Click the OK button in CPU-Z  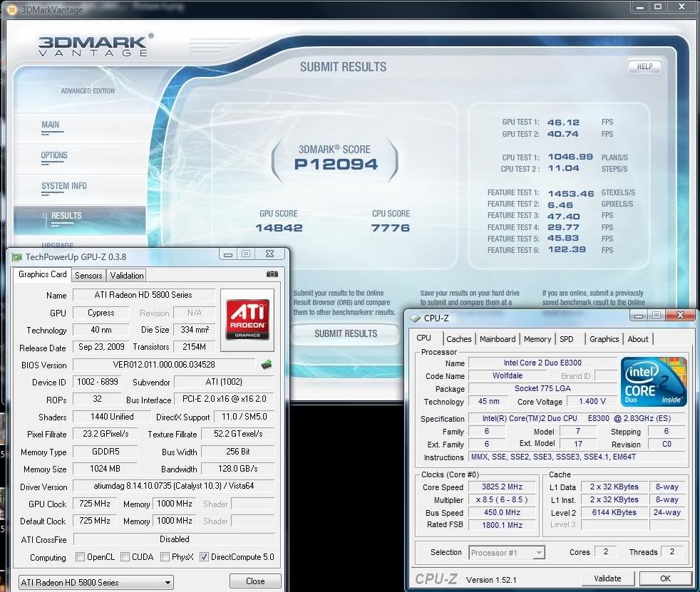pyautogui.click(x=666, y=578)
